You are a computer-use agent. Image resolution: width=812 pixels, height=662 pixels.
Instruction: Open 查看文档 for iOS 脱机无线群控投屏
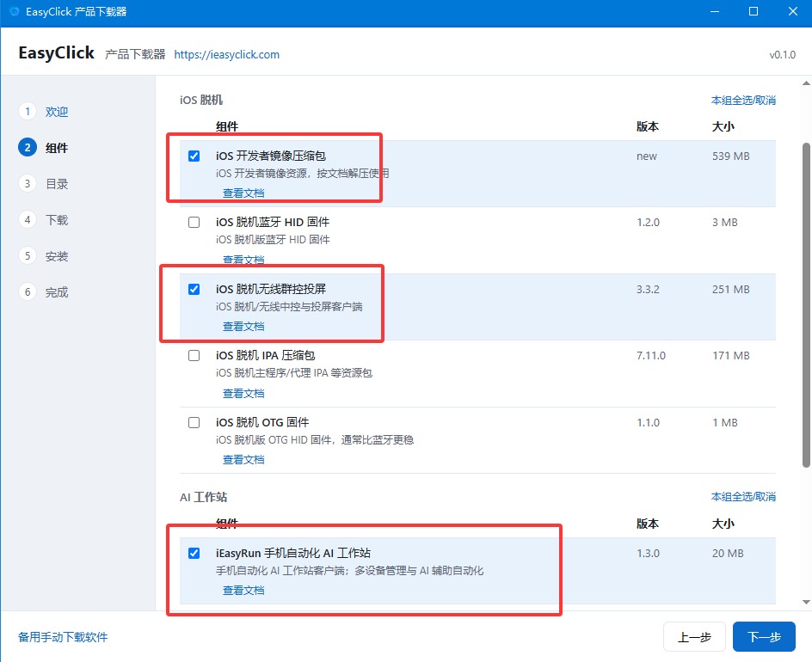click(x=243, y=326)
